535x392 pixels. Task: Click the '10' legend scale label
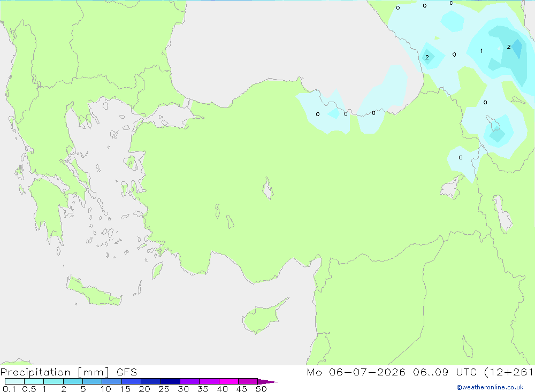pyautogui.click(x=105, y=389)
